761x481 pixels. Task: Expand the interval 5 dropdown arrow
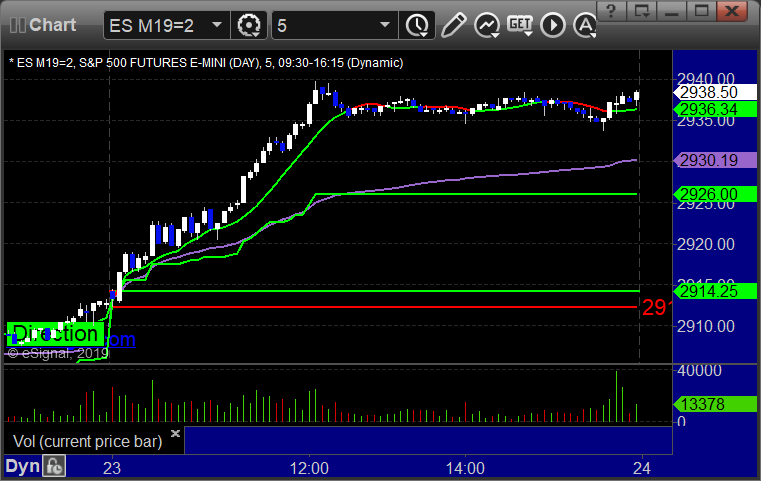(385, 24)
